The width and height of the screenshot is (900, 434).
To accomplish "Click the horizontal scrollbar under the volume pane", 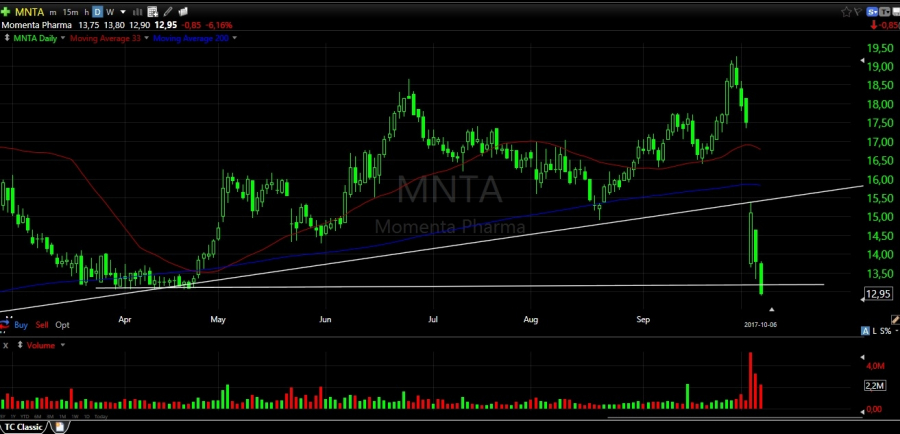I will (735, 418).
